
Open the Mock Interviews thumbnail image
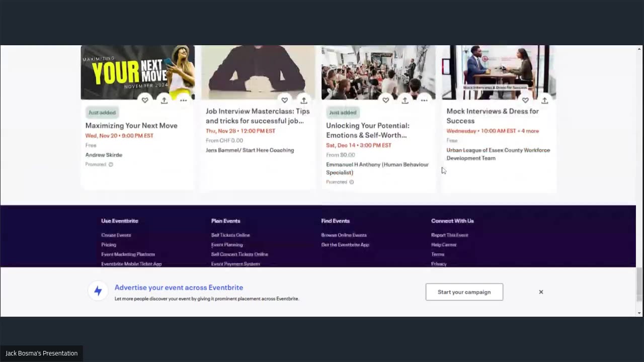[x=499, y=72]
